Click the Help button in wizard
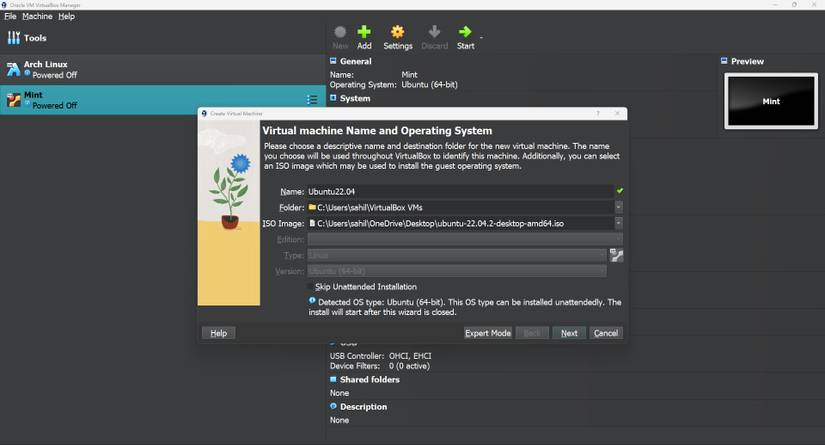 218,333
